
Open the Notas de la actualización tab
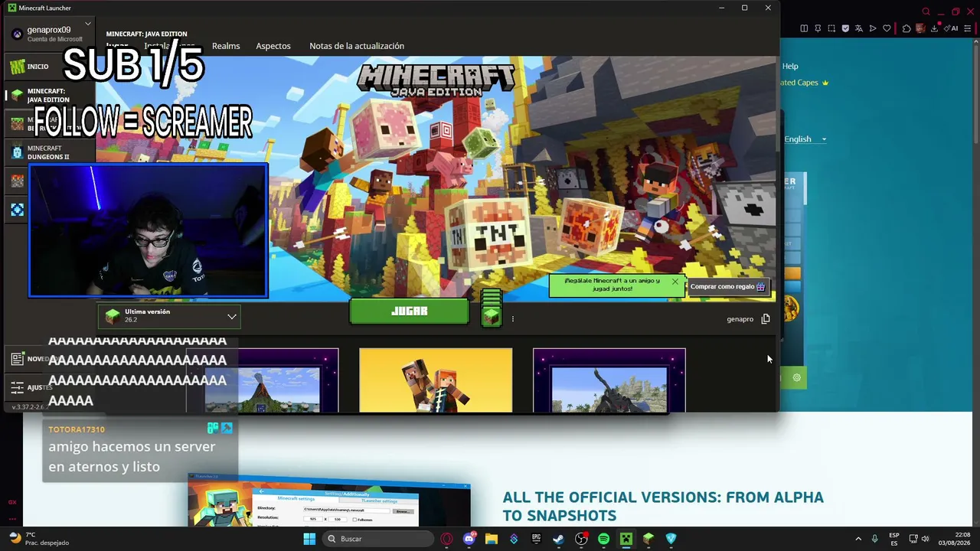click(x=357, y=46)
